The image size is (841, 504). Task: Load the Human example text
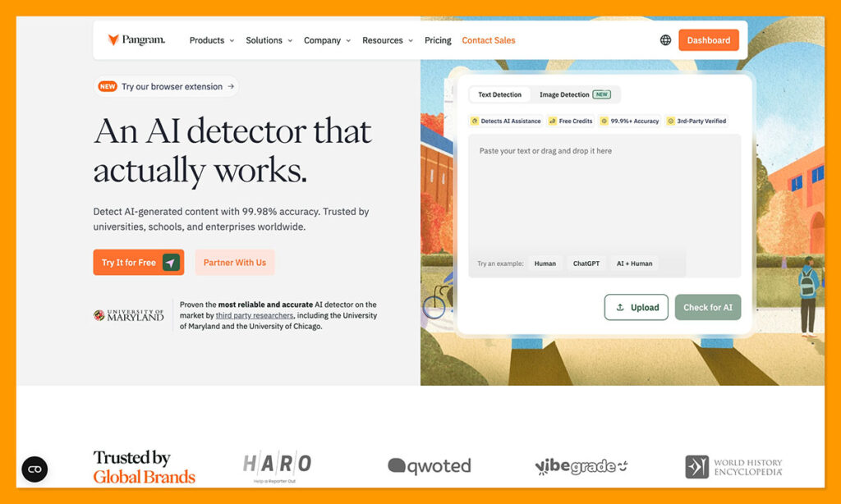(545, 263)
